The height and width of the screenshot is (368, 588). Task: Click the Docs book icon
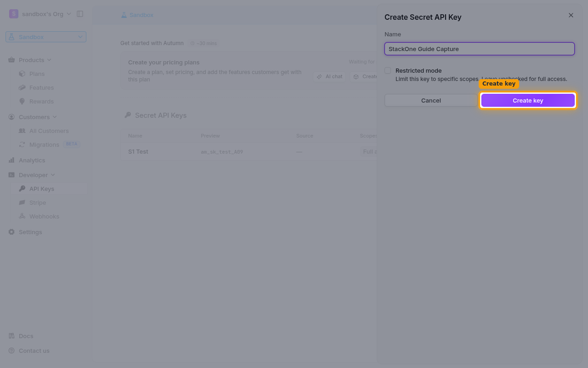(x=11, y=336)
